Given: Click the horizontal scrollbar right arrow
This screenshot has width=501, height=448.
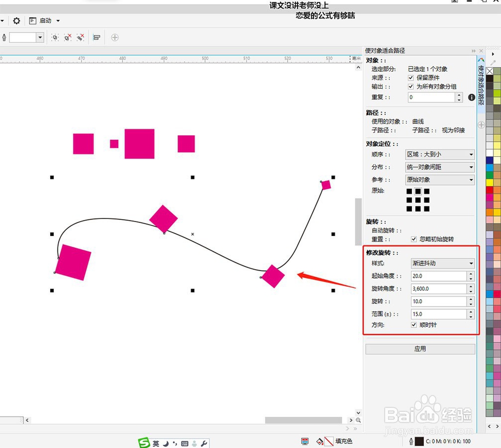Looking at the screenshot, I should [x=351, y=420].
